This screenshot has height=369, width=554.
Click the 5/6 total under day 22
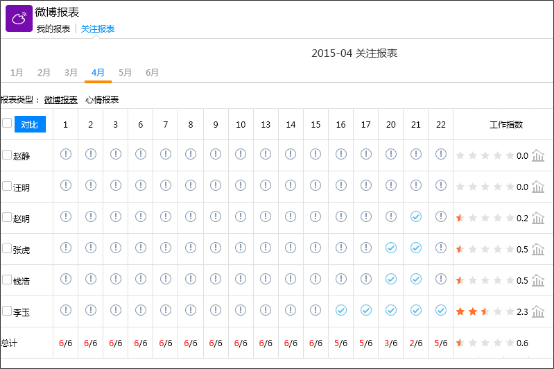441,343
